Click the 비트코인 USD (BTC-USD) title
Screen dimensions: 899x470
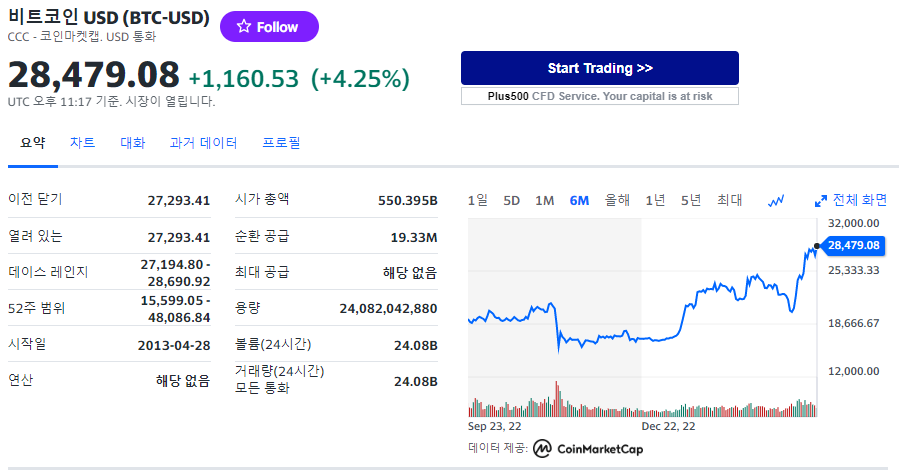click(109, 17)
